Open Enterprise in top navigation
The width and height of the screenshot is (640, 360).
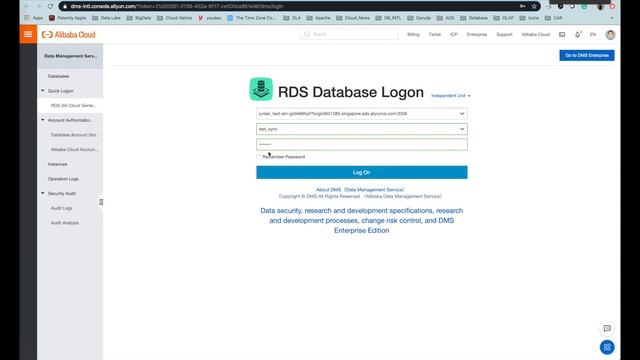(477, 35)
